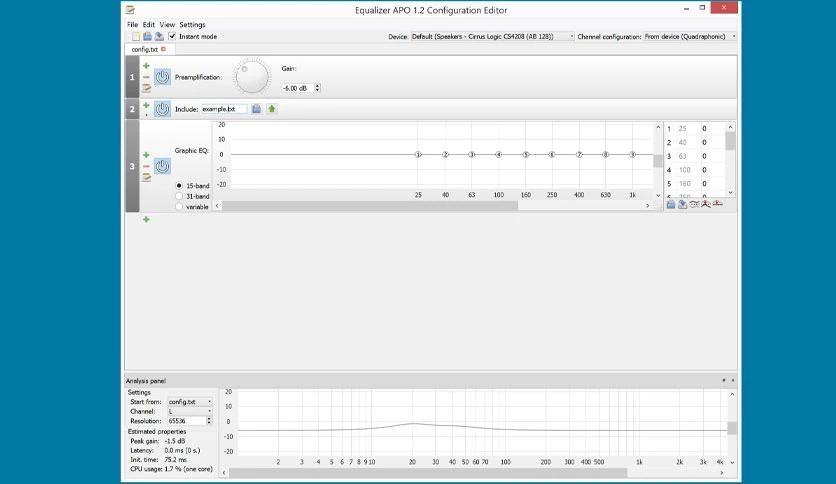Click gain cell for band 3 (63)
The width and height of the screenshot is (836, 484).
(x=704, y=156)
